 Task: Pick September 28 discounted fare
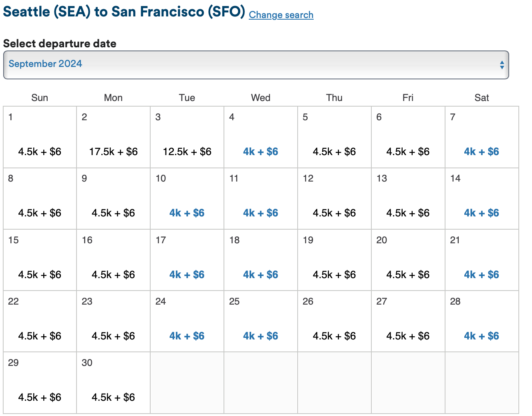482,336
